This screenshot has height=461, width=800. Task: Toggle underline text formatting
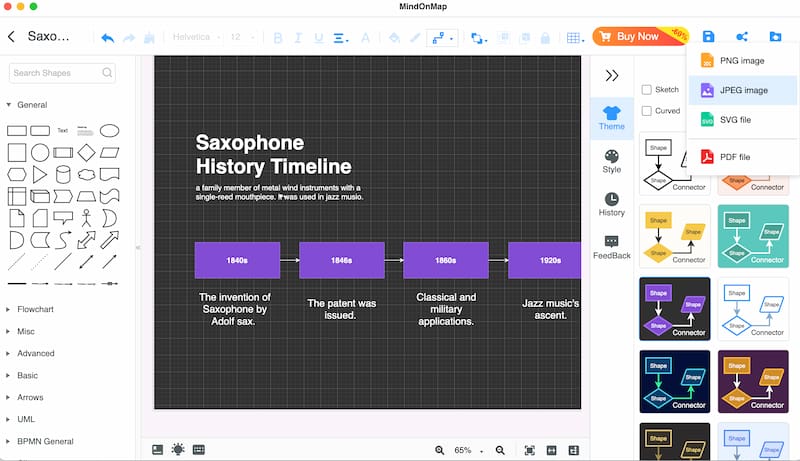point(319,38)
